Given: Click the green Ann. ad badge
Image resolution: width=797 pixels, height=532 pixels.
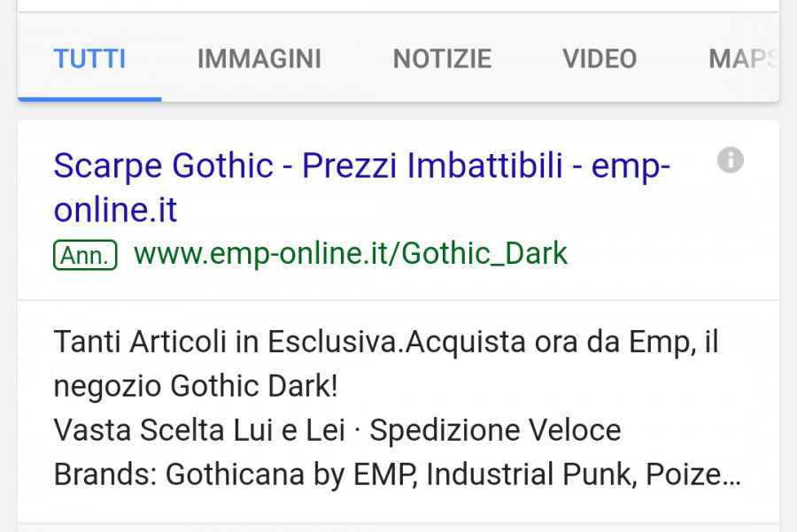Looking at the screenshot, I should [x=85, y=255].
